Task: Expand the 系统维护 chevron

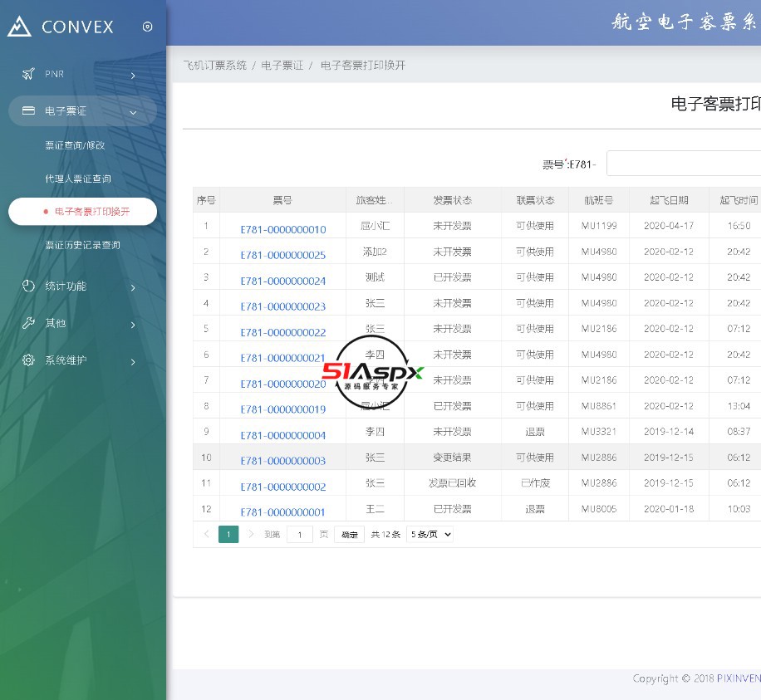Action: [133, 362]
